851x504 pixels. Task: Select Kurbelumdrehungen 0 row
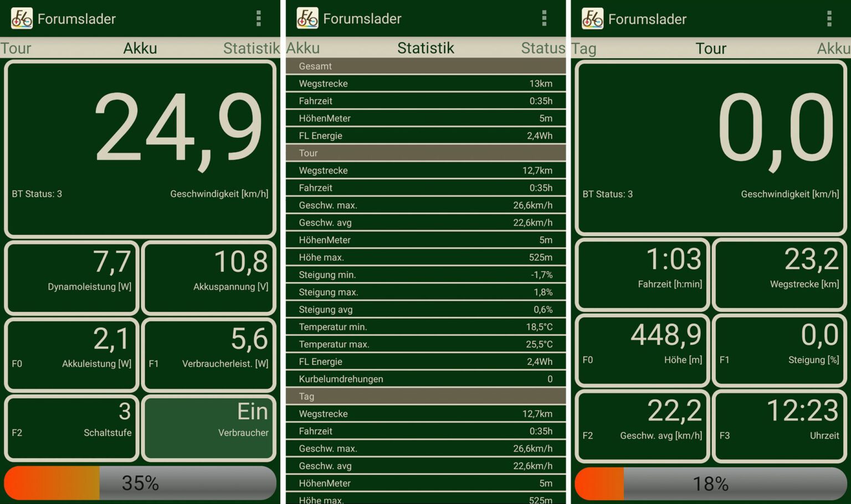425,379
